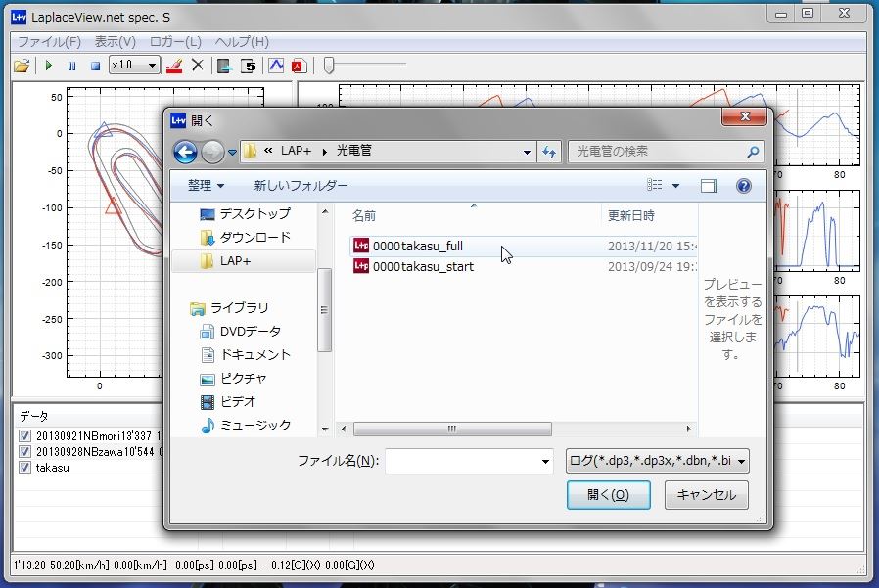Open the ログ file type filter dropdown
This screenshot has width=879, height=588.
pos(657,461)
